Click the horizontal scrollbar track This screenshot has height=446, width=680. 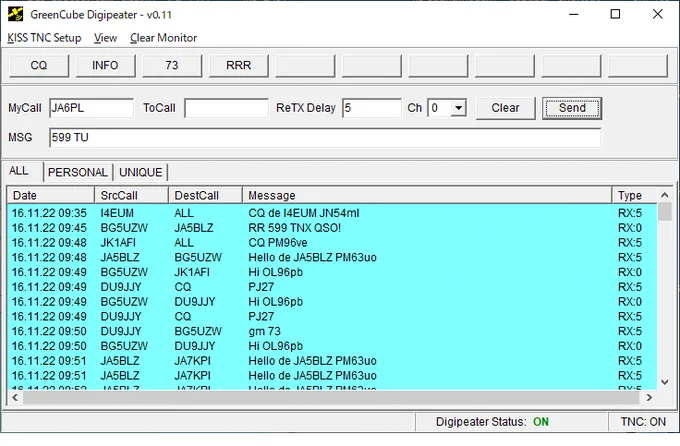(332, 397)
